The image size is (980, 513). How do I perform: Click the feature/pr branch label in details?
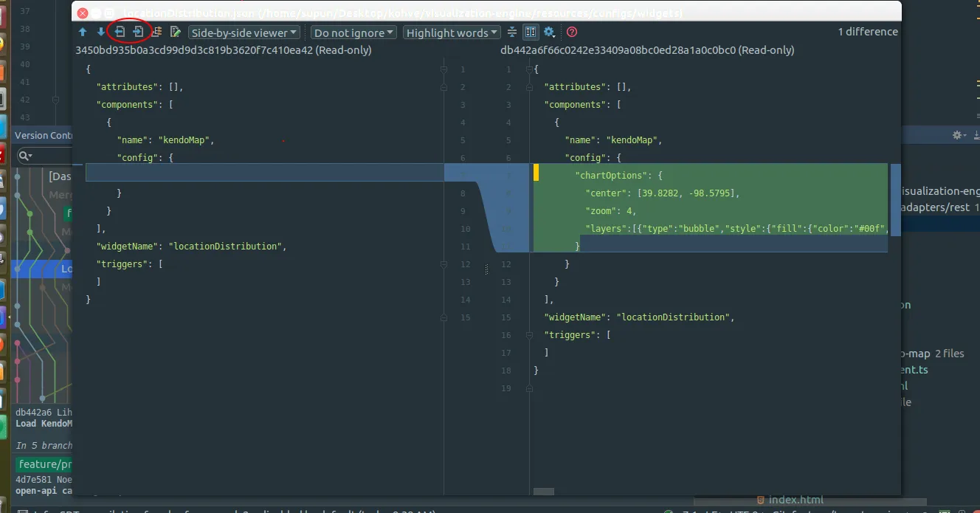click(44, 464)
